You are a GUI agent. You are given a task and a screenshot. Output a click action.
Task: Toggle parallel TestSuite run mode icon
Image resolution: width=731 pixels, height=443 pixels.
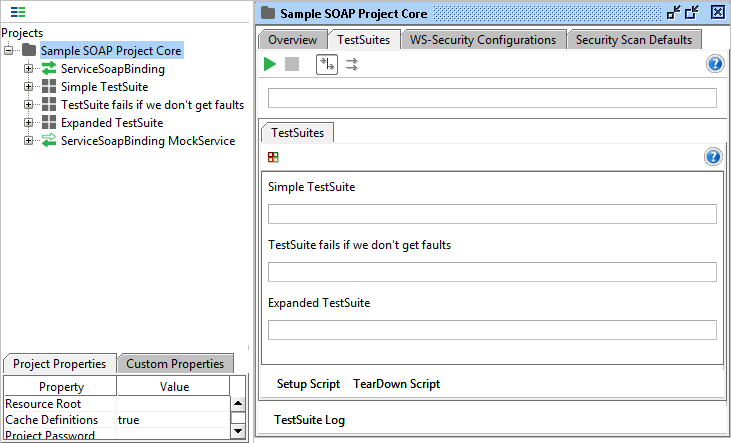352,64
